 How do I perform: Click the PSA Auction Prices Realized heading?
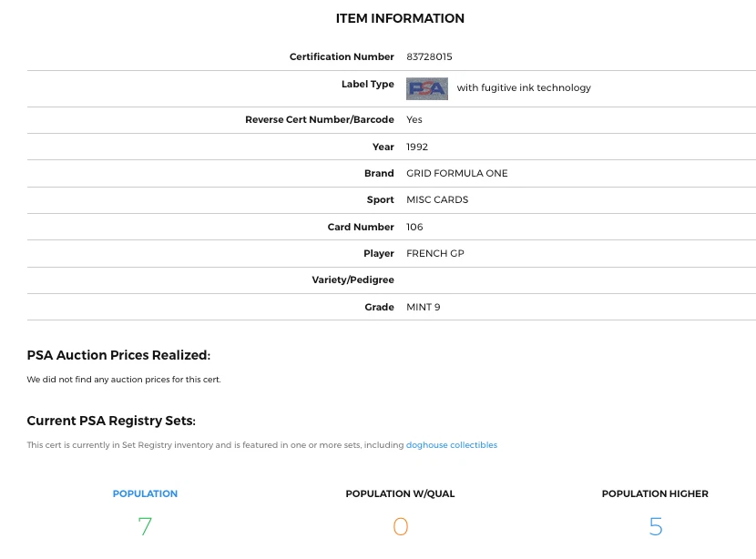(118, 355)
